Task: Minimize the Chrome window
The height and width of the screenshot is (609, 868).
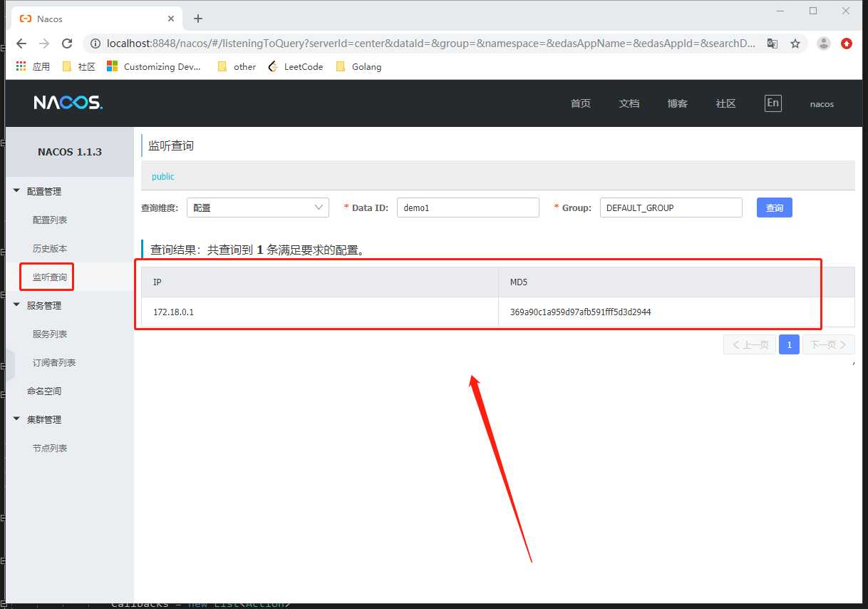Action: coord(780,11)
